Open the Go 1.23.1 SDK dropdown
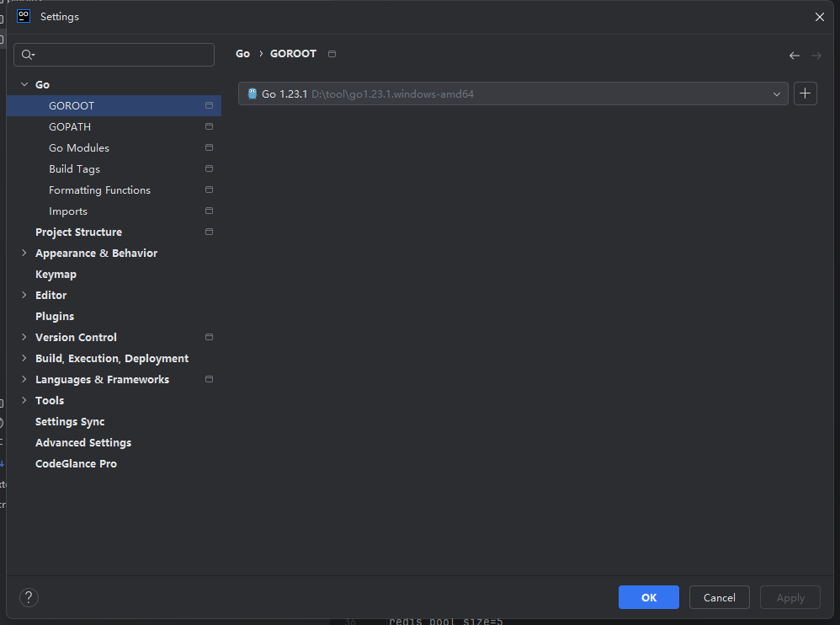The width and height of the screenshot is (840, 625). pos(513,93)
